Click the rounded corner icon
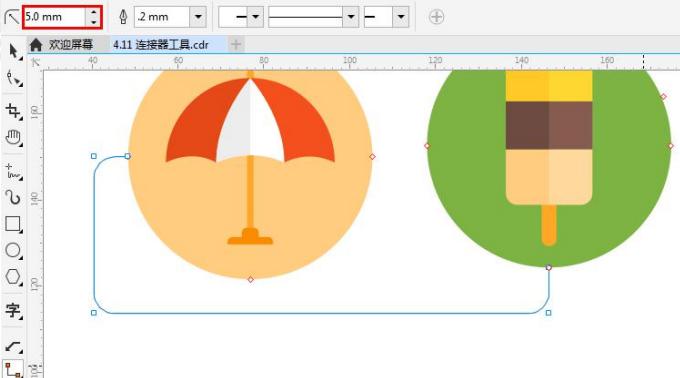The height and width of the screenshot is (378, 680). point(11,18)
